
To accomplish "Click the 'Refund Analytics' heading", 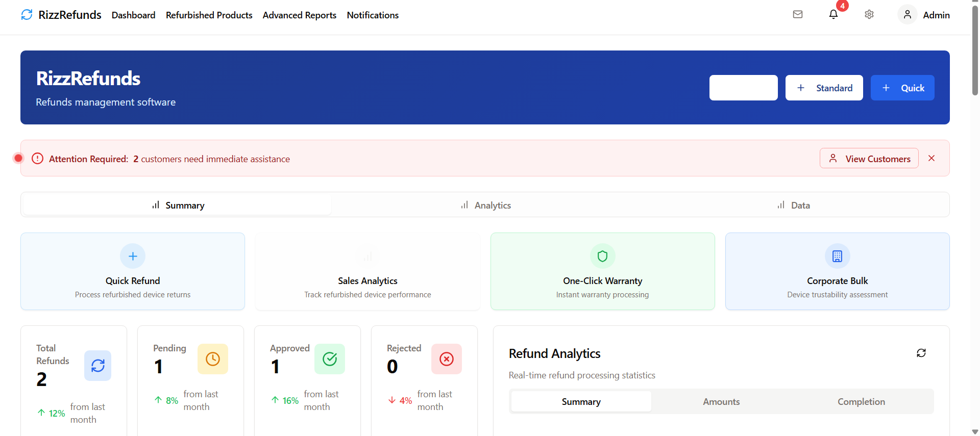I will [x=554, y=353].
